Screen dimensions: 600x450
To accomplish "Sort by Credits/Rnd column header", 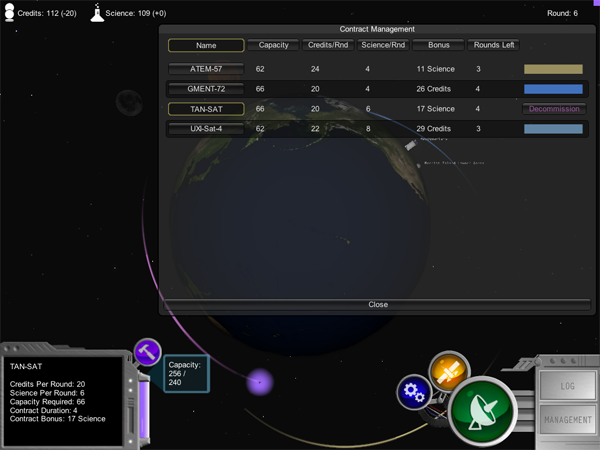I will coord(328,45).
